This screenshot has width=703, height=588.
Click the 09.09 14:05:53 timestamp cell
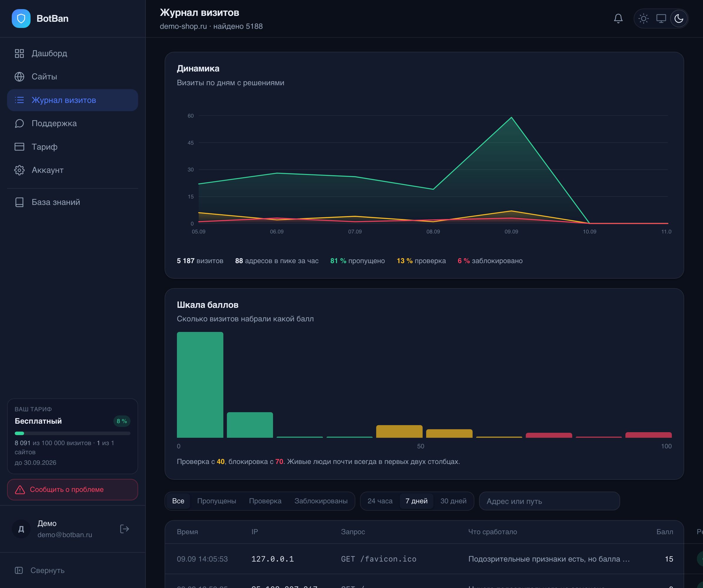click(202, 559)
